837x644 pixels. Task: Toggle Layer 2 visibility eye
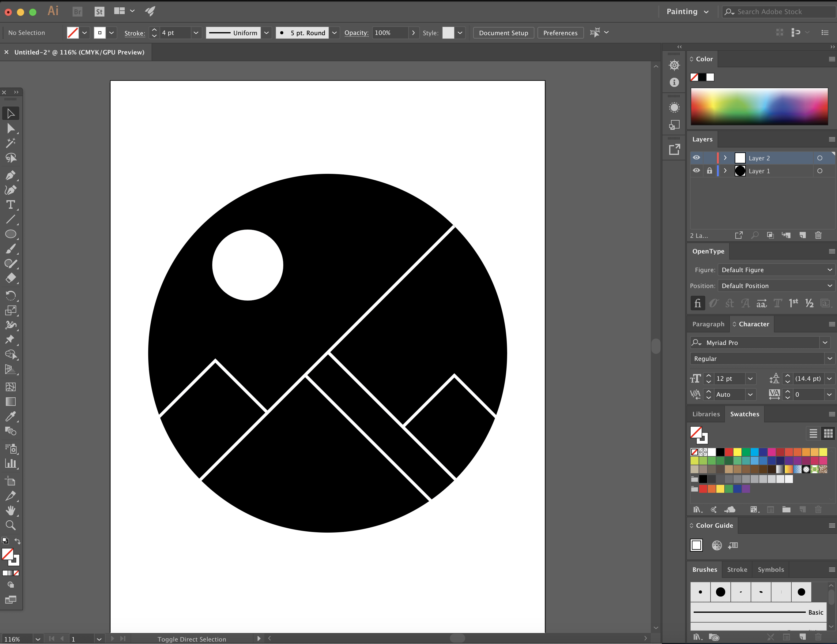[x=696, y=158]
